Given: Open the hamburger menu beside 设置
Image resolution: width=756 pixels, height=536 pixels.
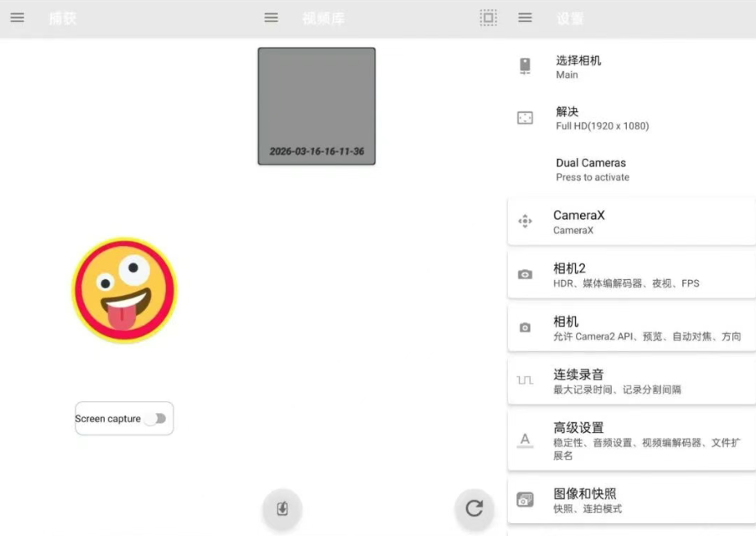Looking at the screenshot, I should click(524, 17).
